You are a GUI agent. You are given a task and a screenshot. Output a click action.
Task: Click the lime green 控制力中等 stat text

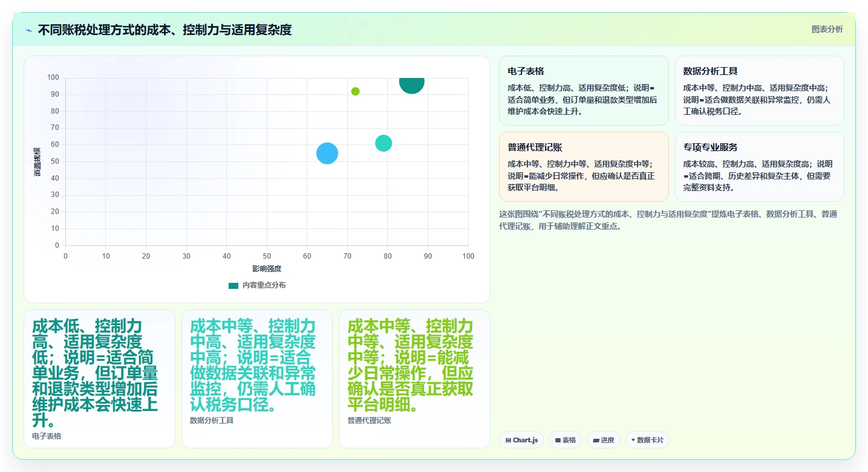pos(411,365)
